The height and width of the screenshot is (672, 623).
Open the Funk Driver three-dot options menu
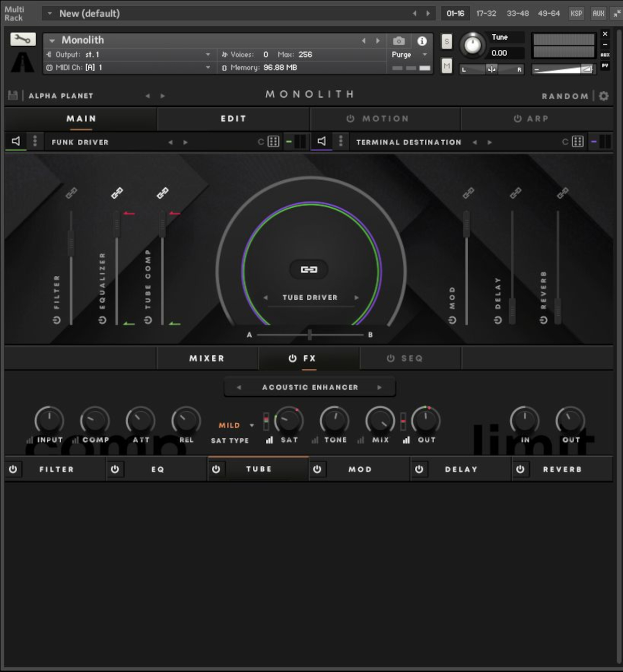click(35, 141)
